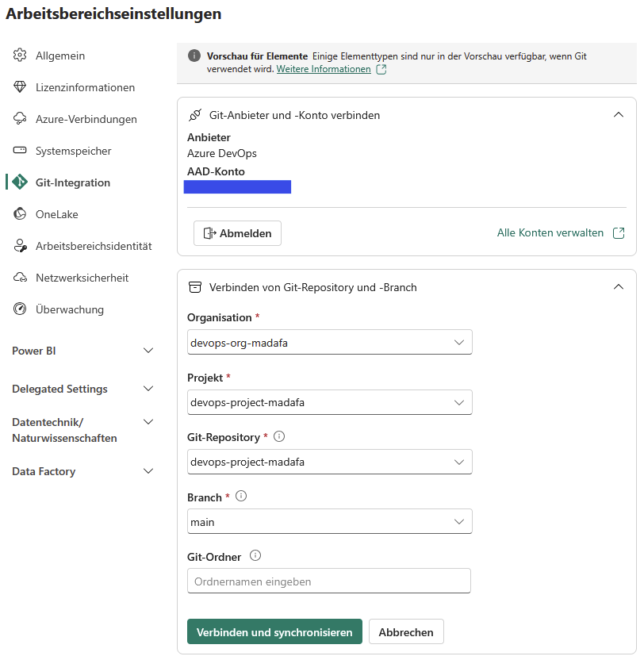Select Überwachung in the sidebar

point(70,309)
